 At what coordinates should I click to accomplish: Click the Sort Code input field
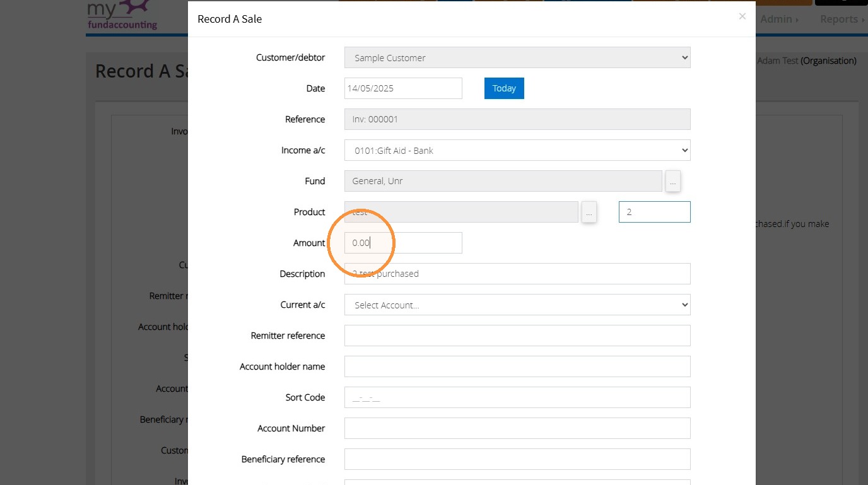click(x=517, y=397)
